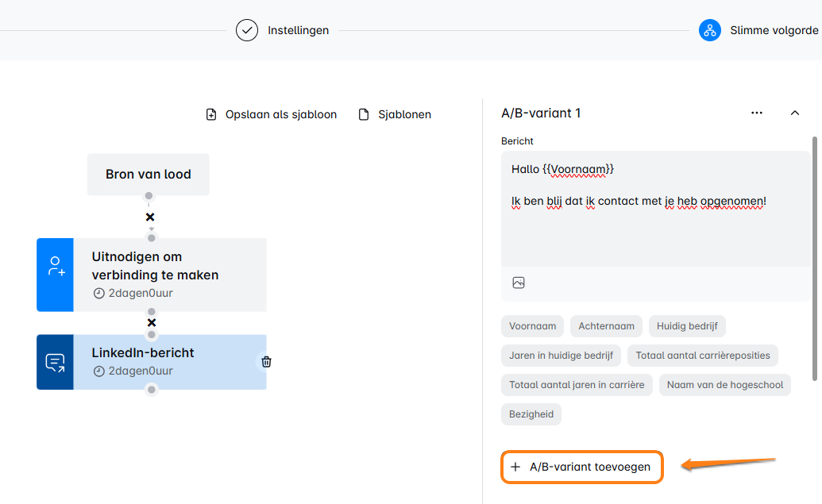The image size is (822, 504).
Task: Insert Naam van de hogeschool tag
Action: click(724, 385)
